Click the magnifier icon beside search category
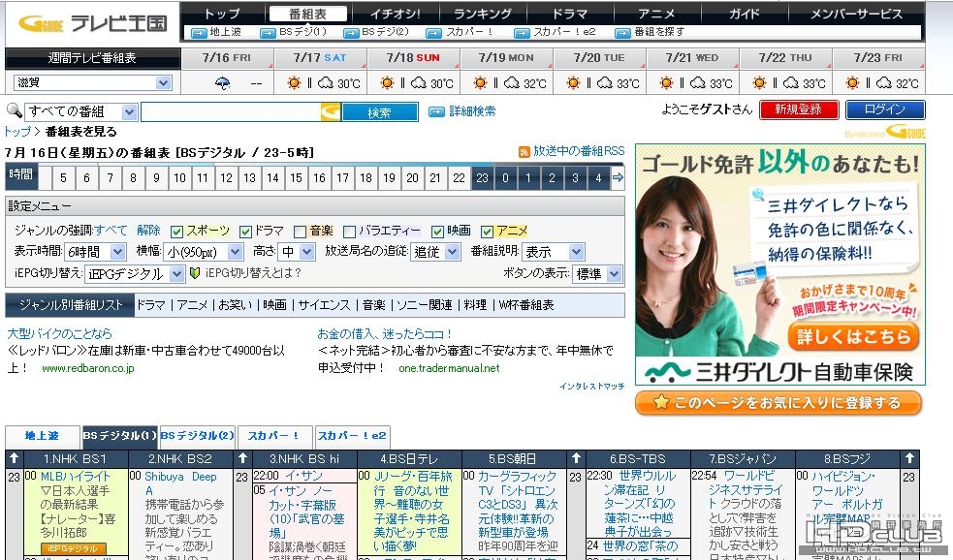This screenshot has height=560, width=953. click(x=14, y=111)
